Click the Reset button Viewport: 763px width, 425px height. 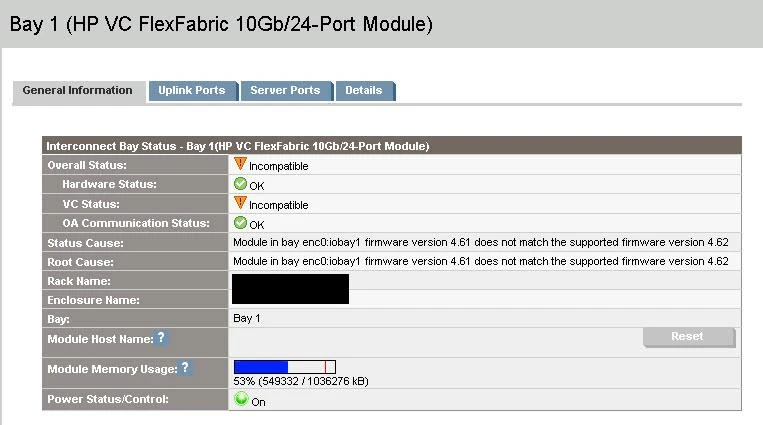click(x=689, y=336)
